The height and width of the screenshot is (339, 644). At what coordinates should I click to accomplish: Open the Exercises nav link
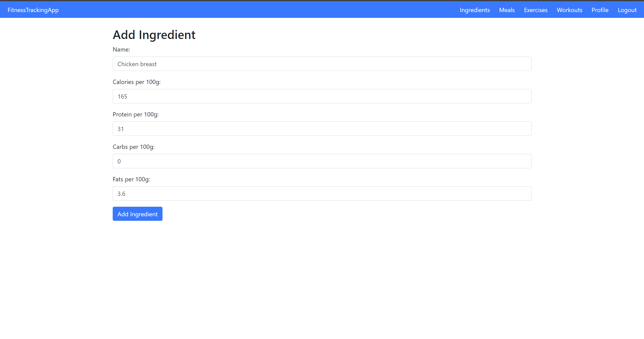(x=536, y=10)
